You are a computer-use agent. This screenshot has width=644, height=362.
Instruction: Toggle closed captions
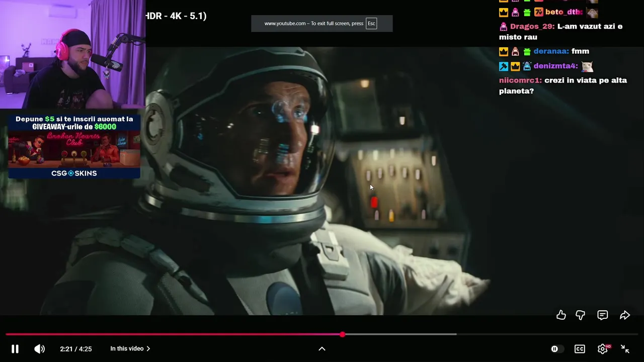coord(580,348)
